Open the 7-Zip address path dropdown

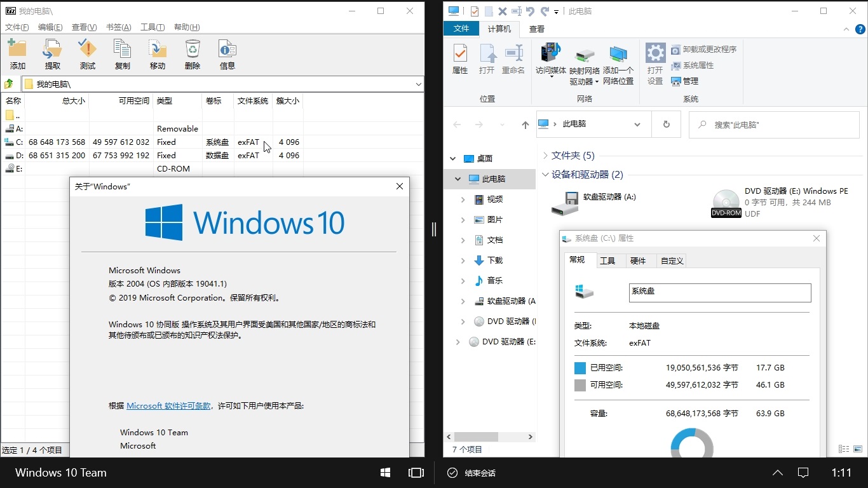coord(418,84)
